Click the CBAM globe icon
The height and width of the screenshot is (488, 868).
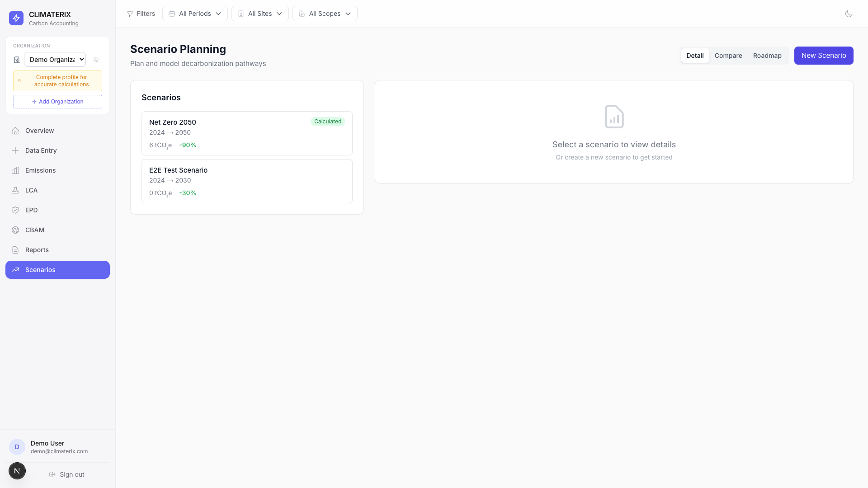[15, 230]
